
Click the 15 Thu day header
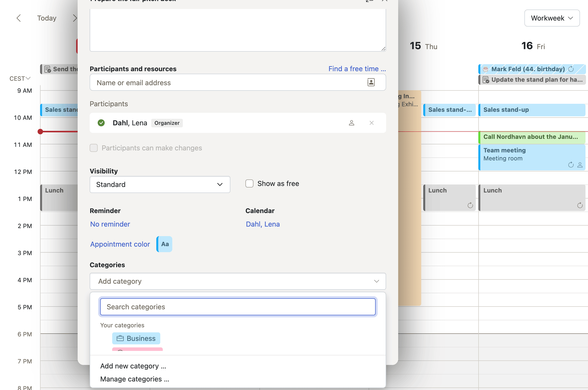tap(423, 46)
